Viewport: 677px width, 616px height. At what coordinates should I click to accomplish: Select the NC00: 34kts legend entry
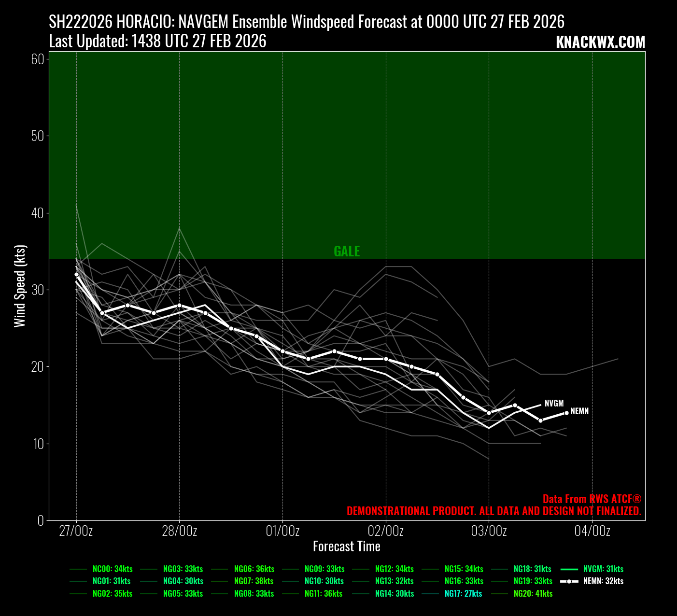pos(112,569)
